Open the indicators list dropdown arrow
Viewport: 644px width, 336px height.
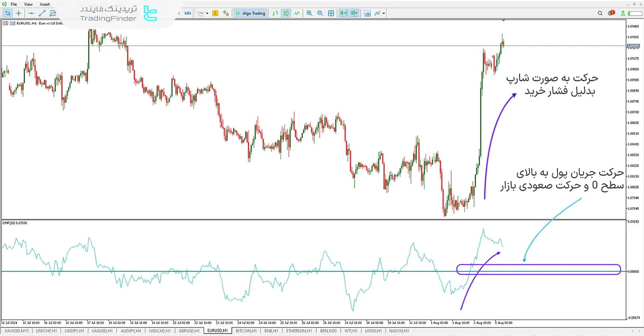(x=384, y=13)
